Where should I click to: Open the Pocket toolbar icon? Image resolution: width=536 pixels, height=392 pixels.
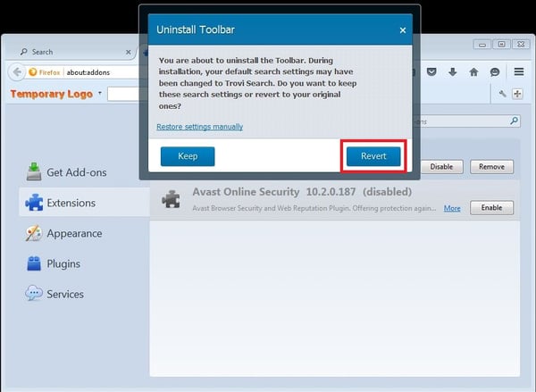(431, 71)
